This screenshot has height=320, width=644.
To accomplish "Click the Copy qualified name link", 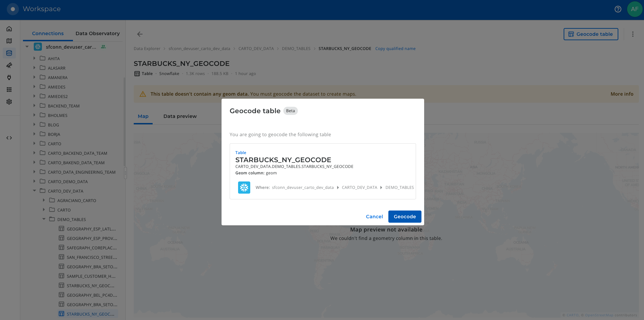I will coord(395,49).
